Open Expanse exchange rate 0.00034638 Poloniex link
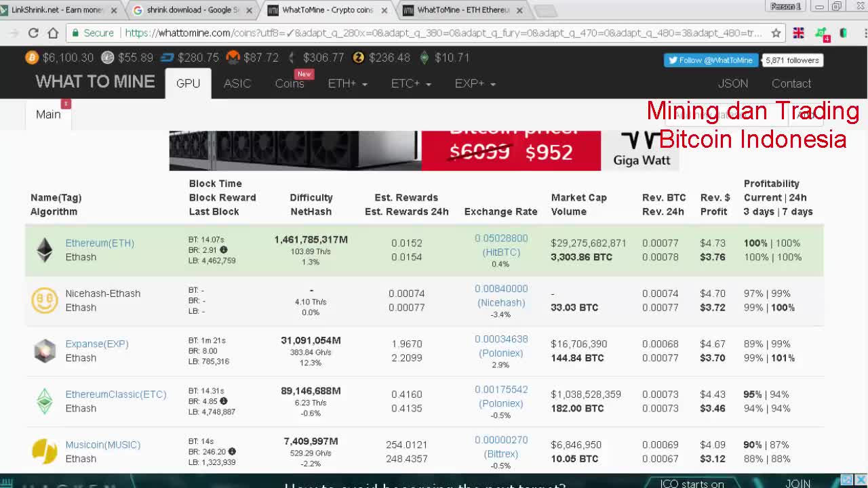868x488 pixels. (501, 346)
